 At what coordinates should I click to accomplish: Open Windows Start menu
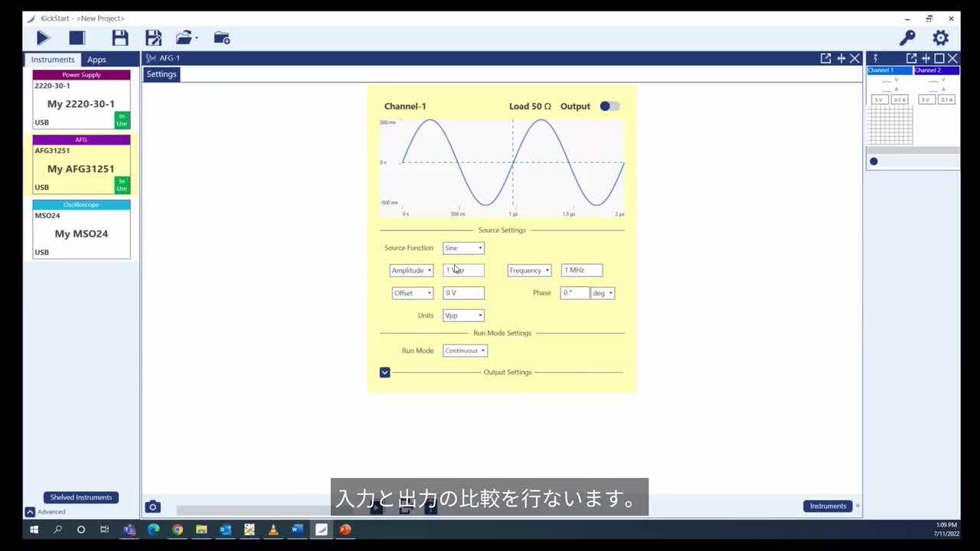pyautogui.click(x=34, y=530)
